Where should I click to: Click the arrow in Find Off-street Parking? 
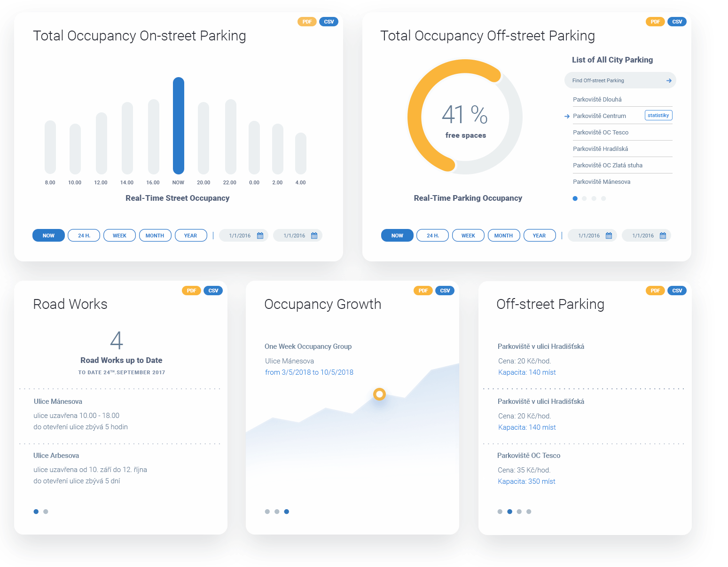click(x=669, y=80)
